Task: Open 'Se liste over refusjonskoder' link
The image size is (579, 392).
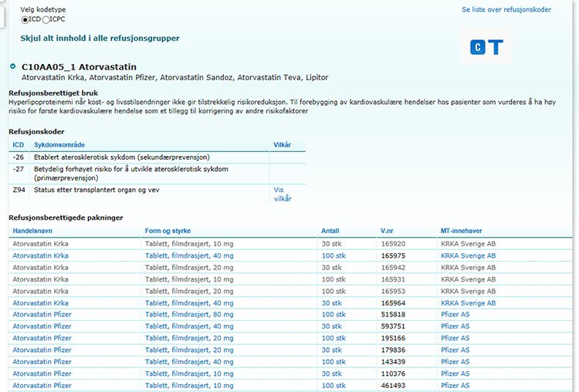Action: pos(506,10)
